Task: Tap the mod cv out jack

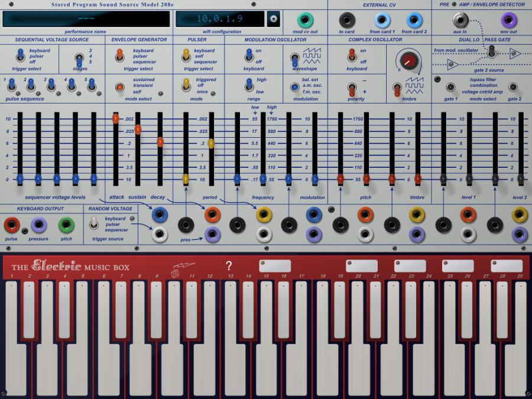Action: coord(305,20)
